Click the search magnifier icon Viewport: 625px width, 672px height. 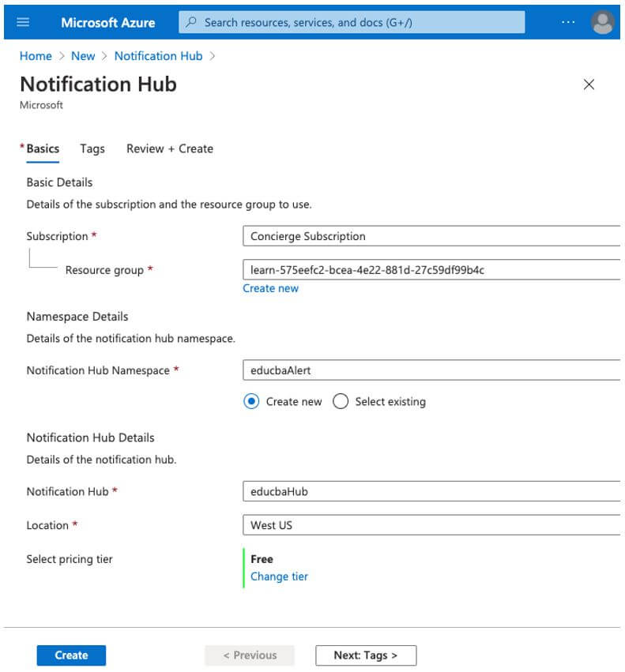coord(190,22)
